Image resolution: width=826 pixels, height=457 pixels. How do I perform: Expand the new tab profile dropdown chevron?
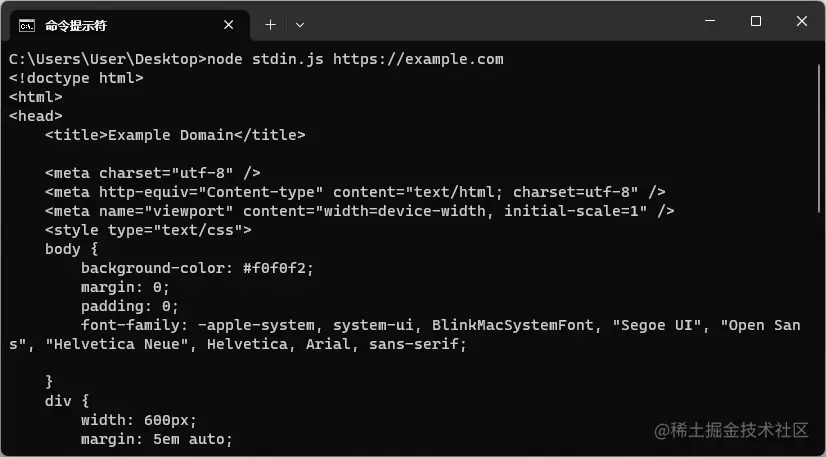(x=300, y=24)
